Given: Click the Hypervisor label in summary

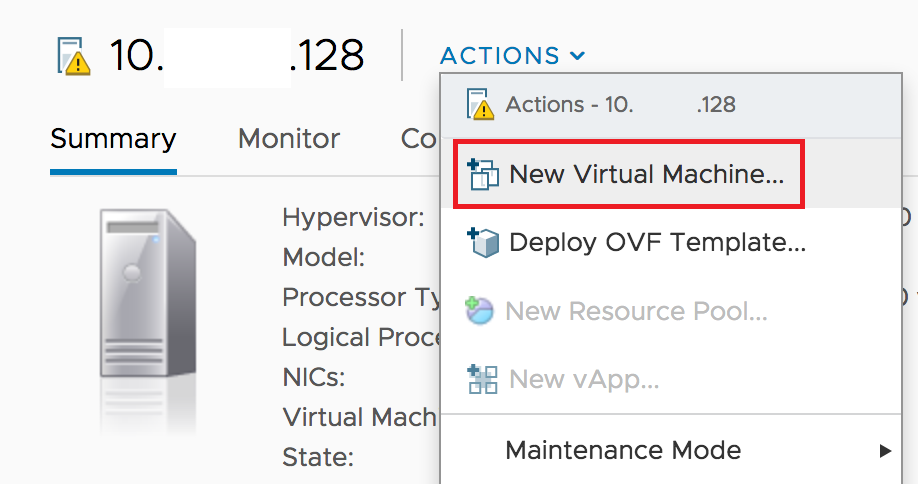Looking at the screenshot, I should tap(353, 218).
